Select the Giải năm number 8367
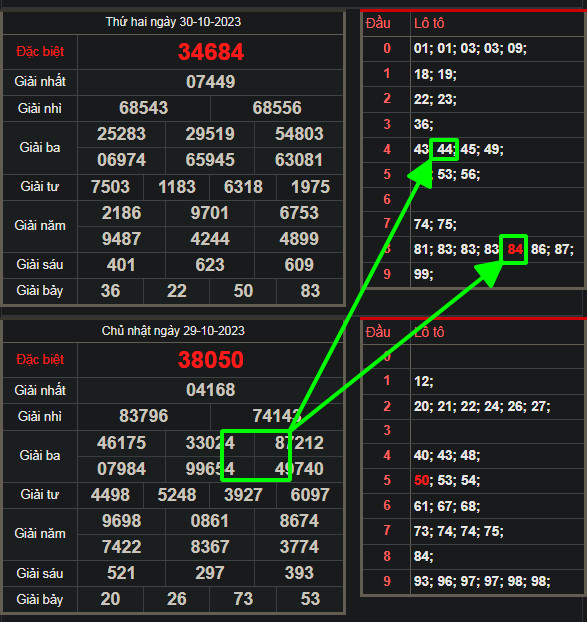This screenshot has height=622, width=587. [x=210, y=547]
